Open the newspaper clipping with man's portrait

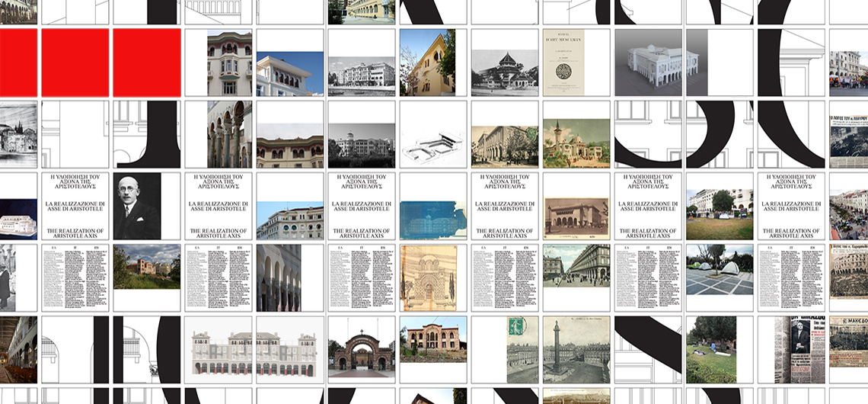pos(799,350)
